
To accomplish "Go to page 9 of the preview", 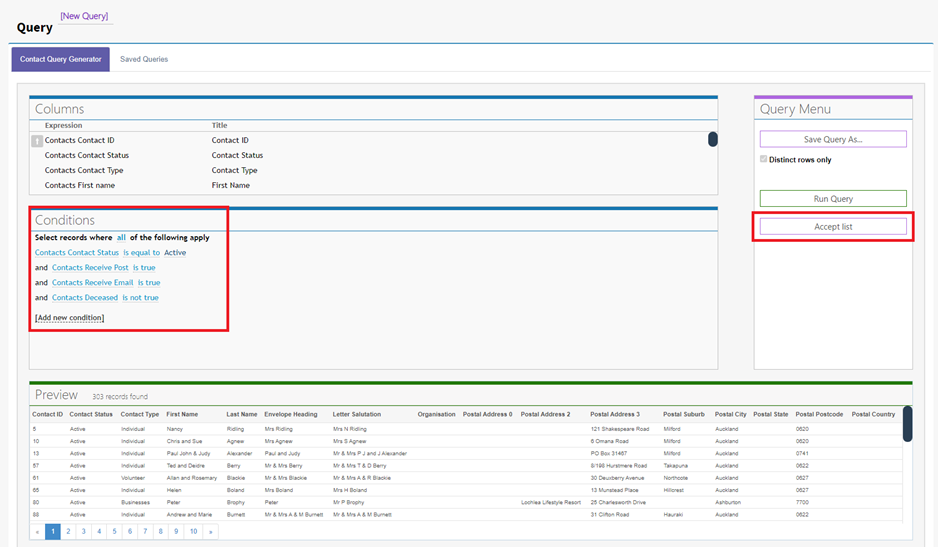I will pos(176,531).
